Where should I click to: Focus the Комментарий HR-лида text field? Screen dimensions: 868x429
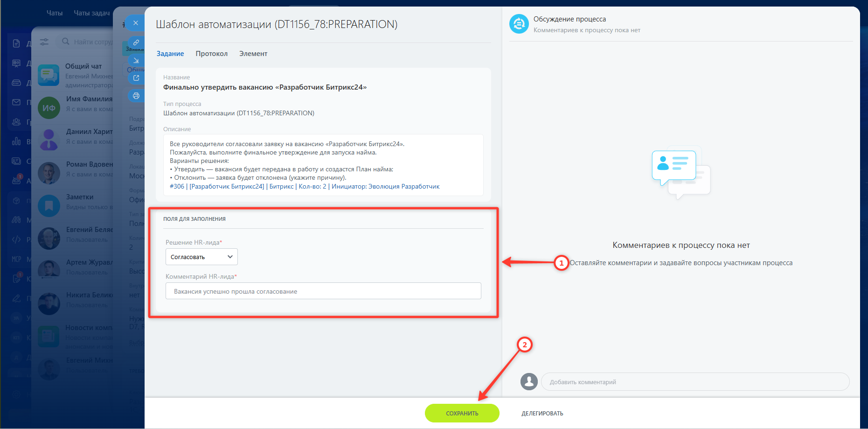(323, 291)
